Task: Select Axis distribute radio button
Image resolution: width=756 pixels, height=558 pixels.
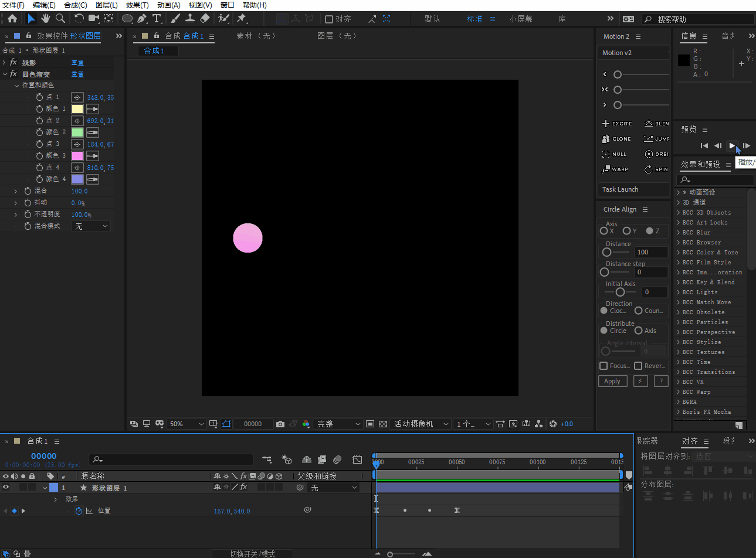Action: click(639, 331)
